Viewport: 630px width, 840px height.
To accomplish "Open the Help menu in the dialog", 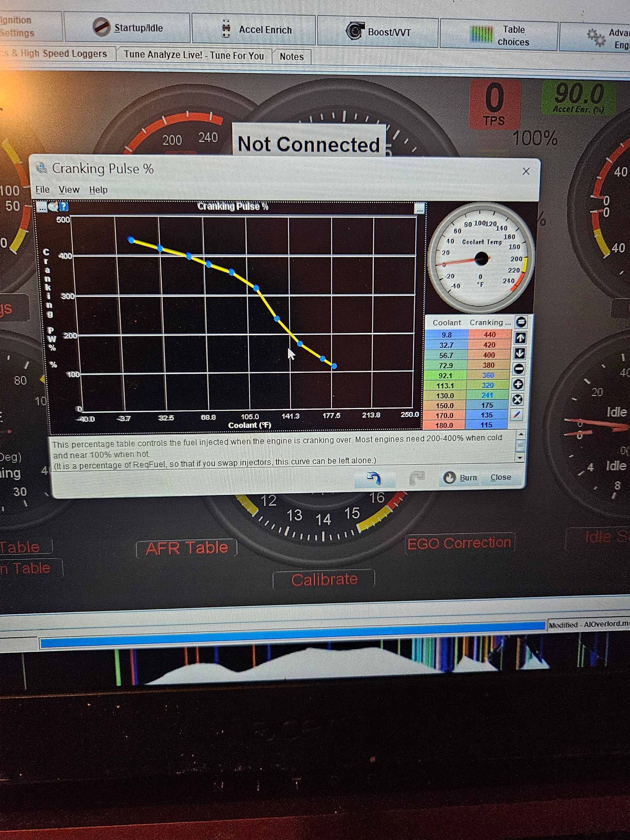I will 98,190.
